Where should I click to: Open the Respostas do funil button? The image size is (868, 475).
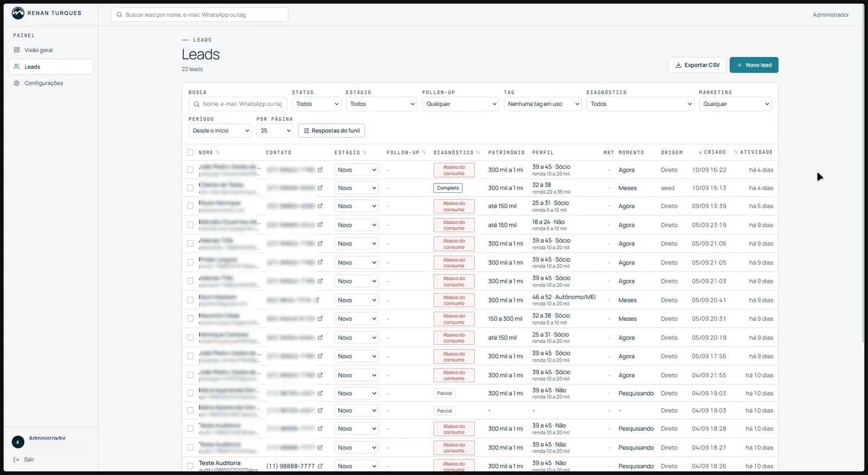[x=331, y=131]
